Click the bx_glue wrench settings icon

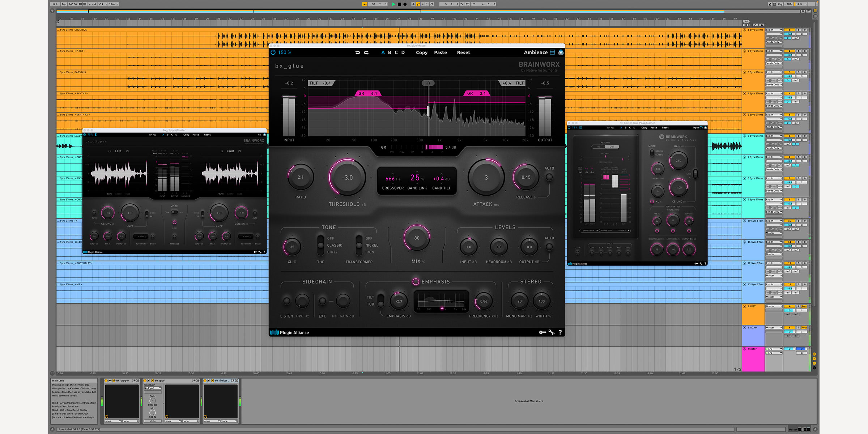click(x=551, y=332)
